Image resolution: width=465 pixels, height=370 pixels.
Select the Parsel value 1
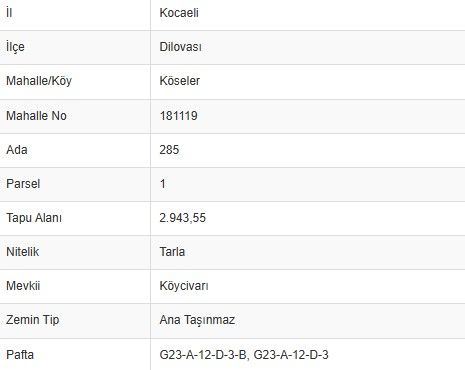163,184
